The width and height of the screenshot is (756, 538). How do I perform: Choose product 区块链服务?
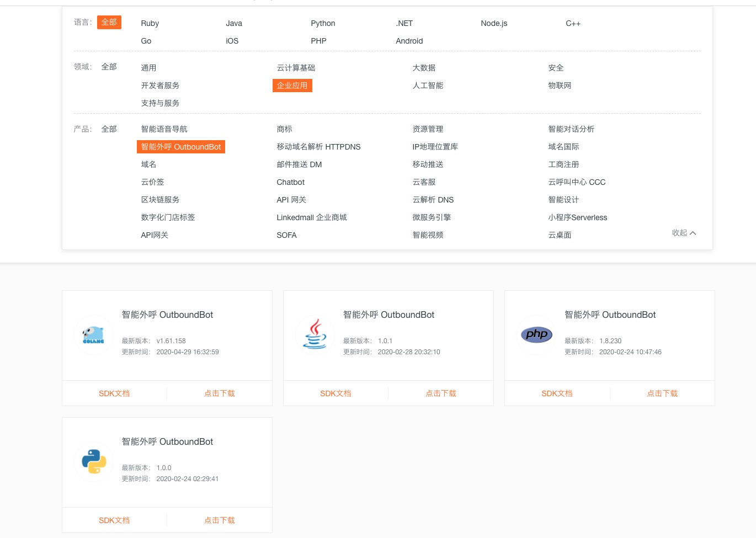click(160, 200)
